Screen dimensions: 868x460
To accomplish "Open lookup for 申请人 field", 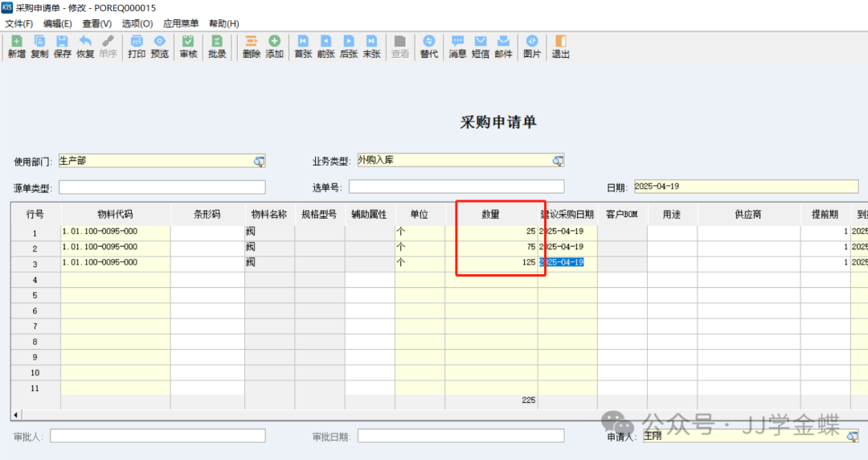I will click(852, 436).
